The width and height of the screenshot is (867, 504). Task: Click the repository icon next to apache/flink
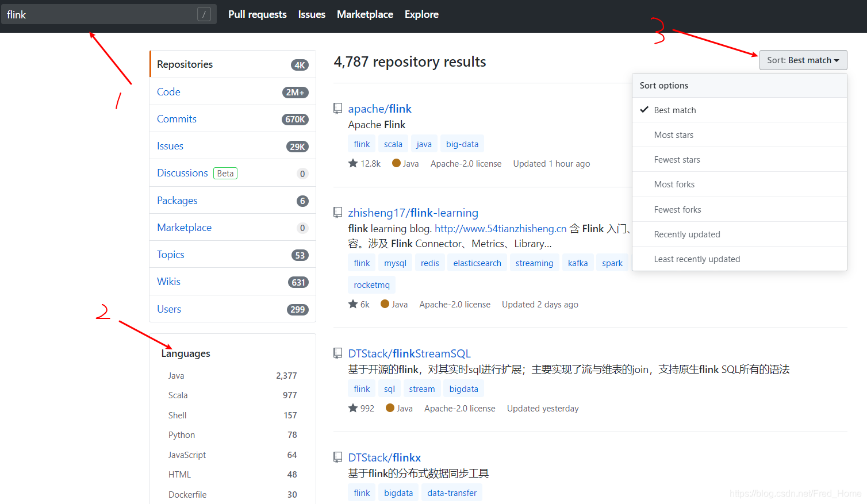pyautogui.click(x=337, y=108)
